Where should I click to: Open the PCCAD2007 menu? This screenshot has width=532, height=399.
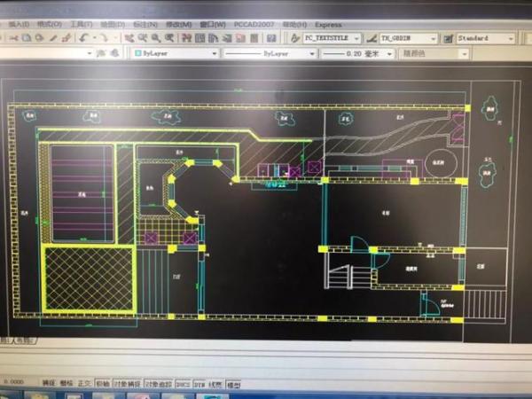pyautogui.click(x=254, y=25)
